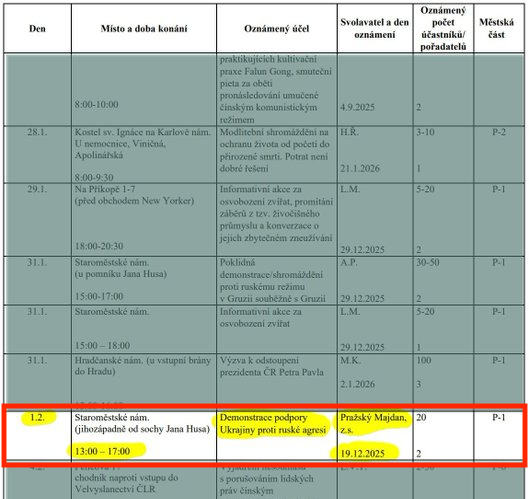529x499 pixels.
Task: Click the 30-50 participants count
Action: coord(427,262)
